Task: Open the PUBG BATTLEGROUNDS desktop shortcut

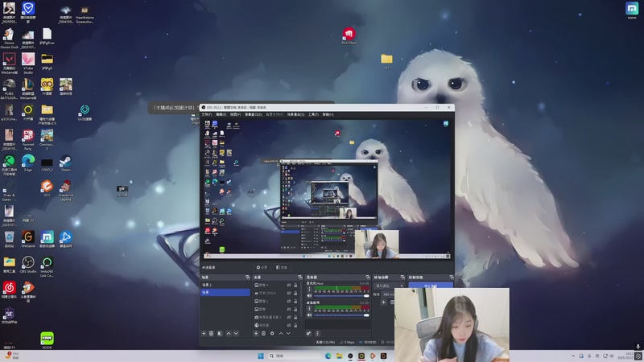Action: pyautogui.click(x=9, y=89)
